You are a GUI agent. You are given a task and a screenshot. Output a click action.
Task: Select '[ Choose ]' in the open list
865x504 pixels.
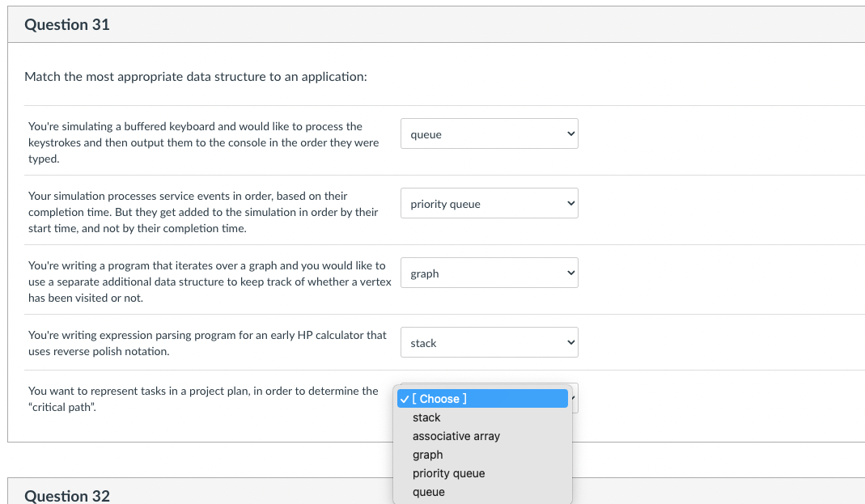click(482, 399)
